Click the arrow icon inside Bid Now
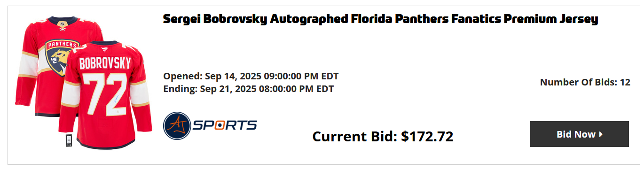This screenshot has height=170, width=644. (601, 134)
